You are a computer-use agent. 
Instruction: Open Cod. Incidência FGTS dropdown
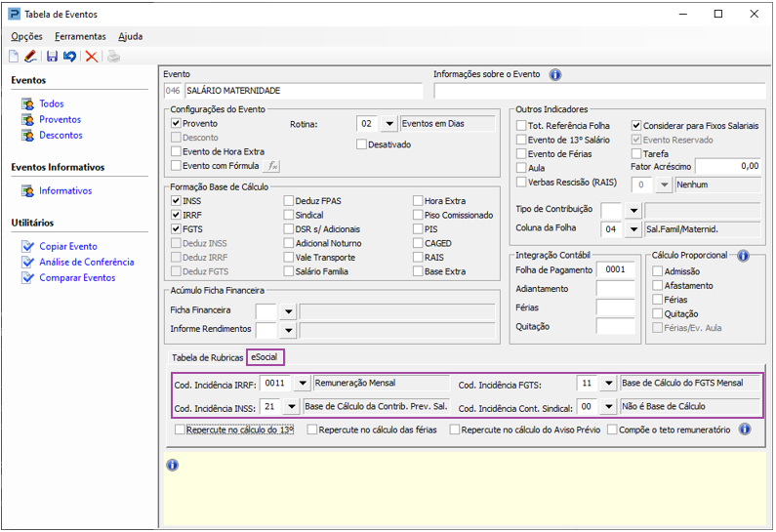[609, 383]
